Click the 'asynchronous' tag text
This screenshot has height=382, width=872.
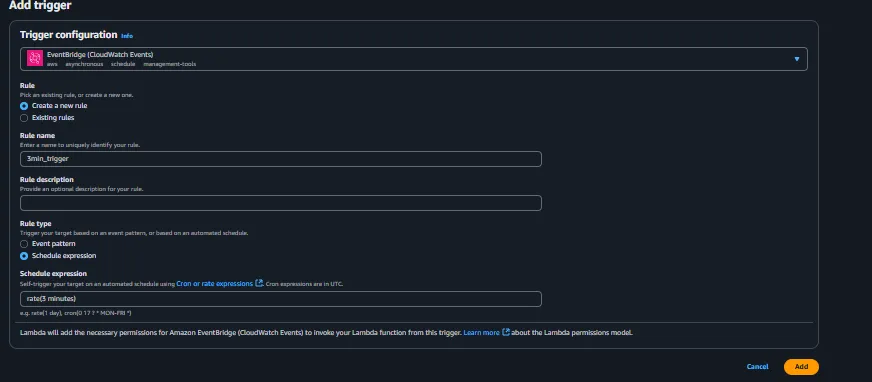[x=84, y=64]
